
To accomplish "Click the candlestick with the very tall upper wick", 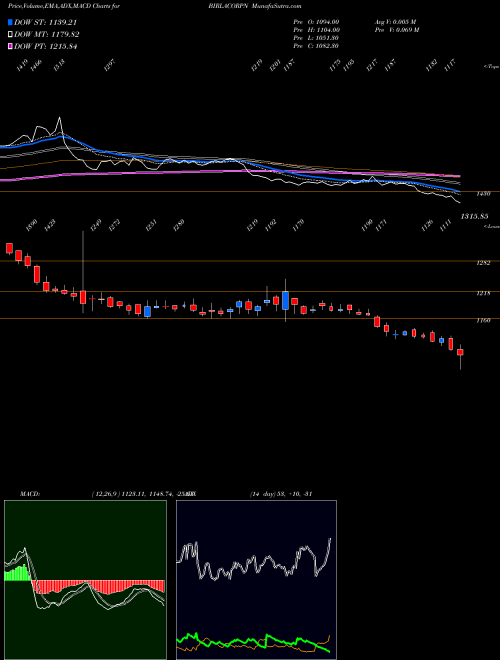I will point(83,297).
